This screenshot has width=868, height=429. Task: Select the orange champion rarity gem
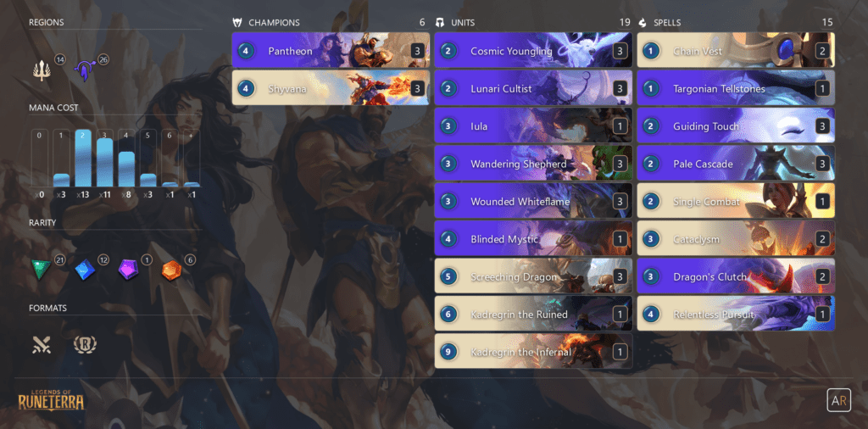[x=171, y=270]
